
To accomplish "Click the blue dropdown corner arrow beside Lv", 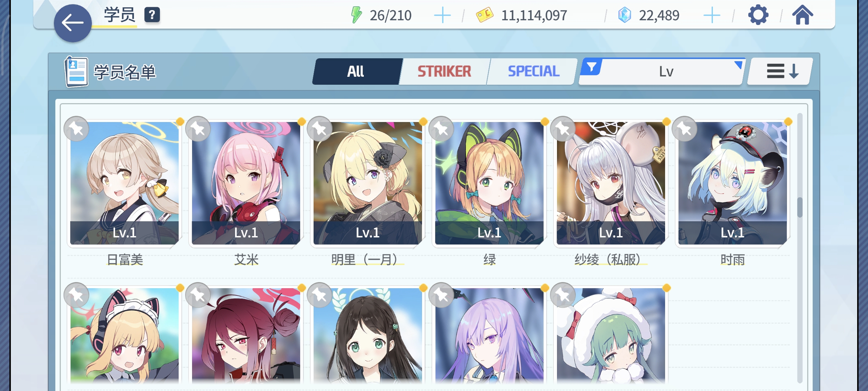I will click(739, 65).
